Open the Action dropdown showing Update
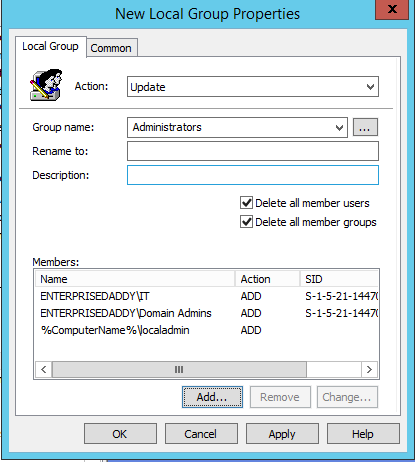The image size is (415, 462). pos(253,87)
